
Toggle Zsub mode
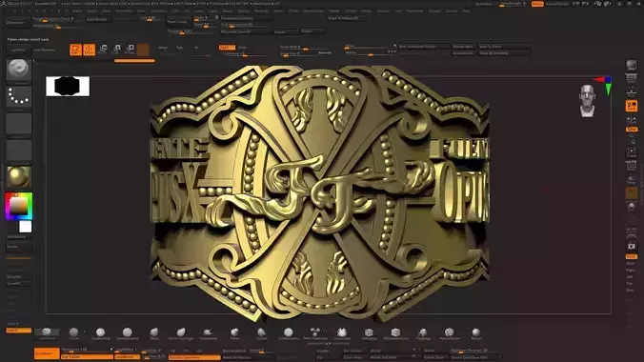click(x=242, y=48)
